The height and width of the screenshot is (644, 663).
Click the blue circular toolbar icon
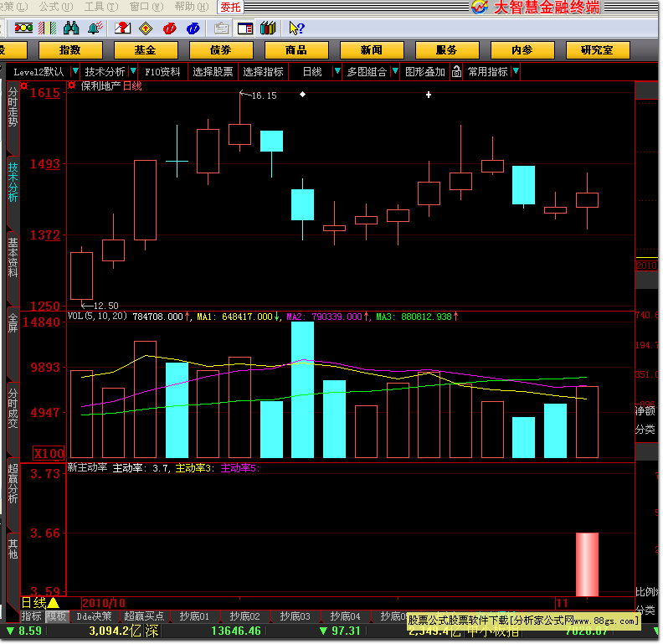193,28
